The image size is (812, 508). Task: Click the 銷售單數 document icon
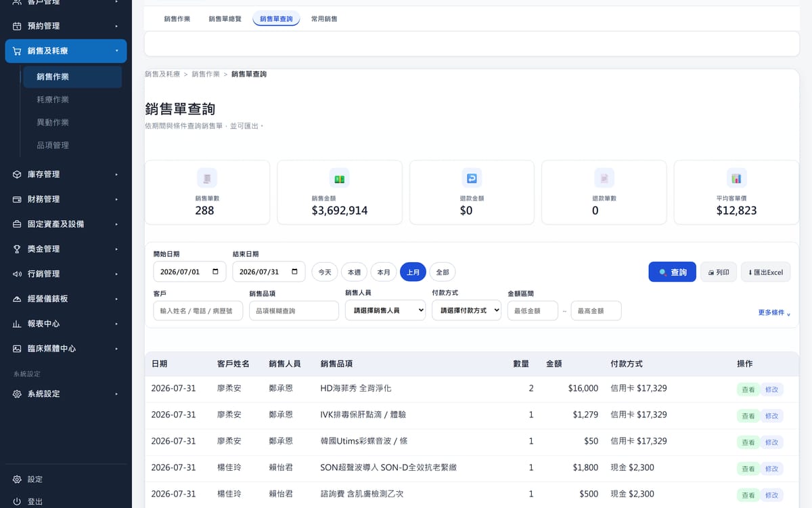(x=207, y=178)
